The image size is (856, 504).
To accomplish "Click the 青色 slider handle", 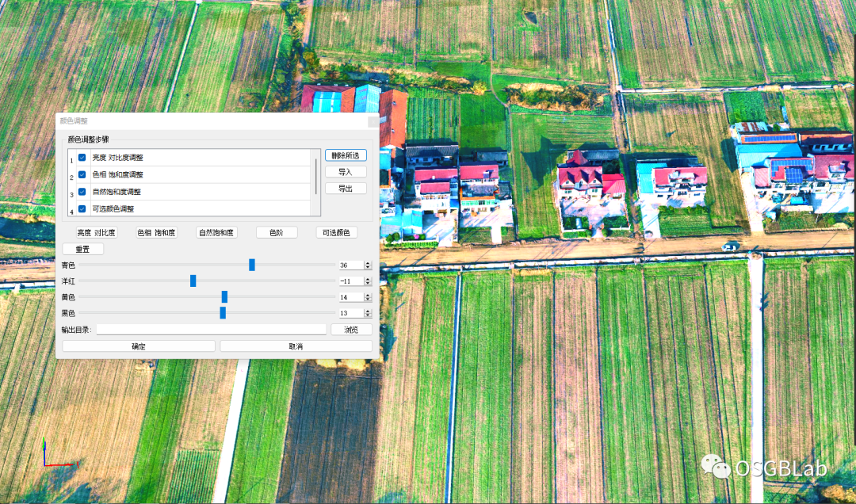I will click(x=252, y=265).
